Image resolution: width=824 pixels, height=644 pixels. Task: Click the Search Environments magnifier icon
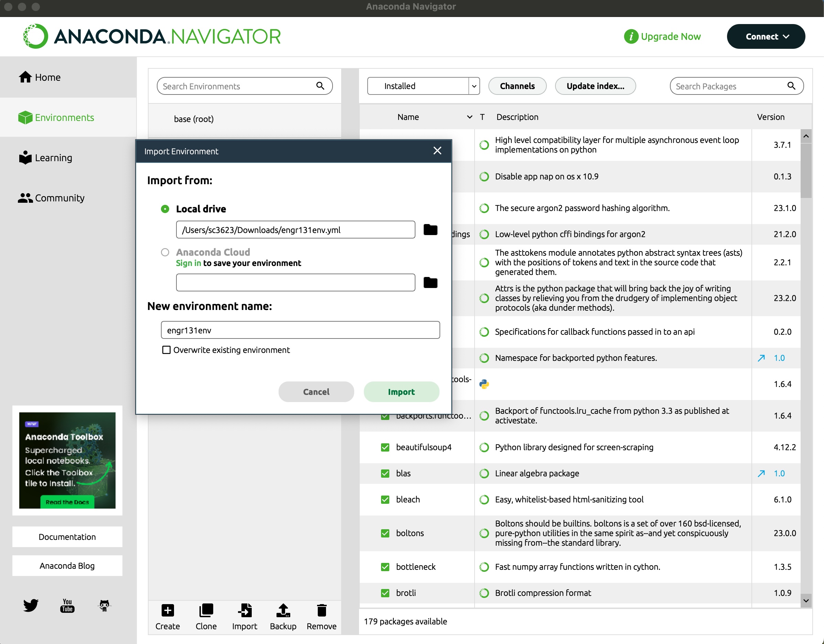point(320,86)
